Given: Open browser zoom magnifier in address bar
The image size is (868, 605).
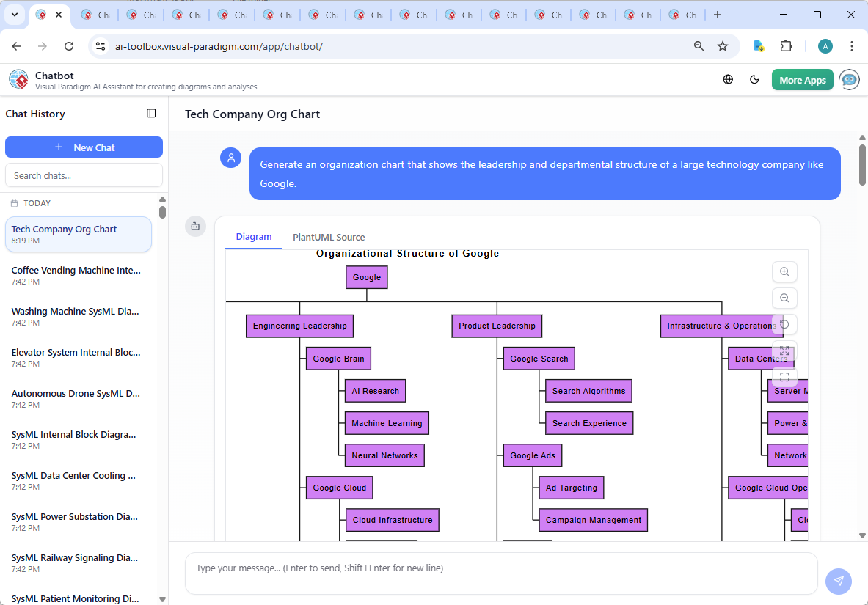Looking at the screenshot, I should pyautogui.click(x=699, y=46).
